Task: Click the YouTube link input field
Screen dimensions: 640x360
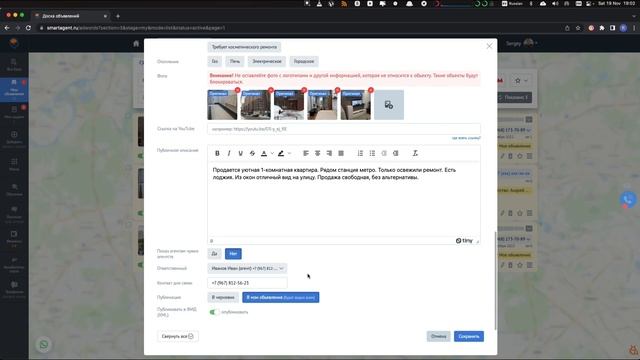Action: point(344,129)
